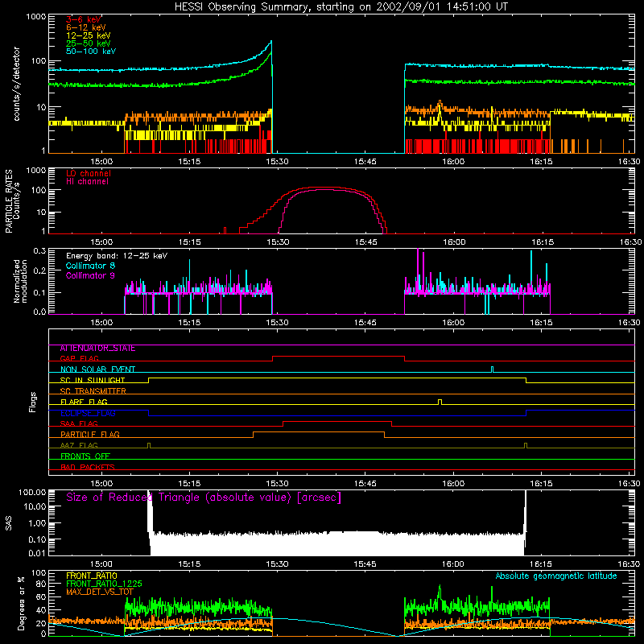The image size is (644, 644).
Task: Click the 6-12 keV bump near 15:58
Action: coord(440,101)
